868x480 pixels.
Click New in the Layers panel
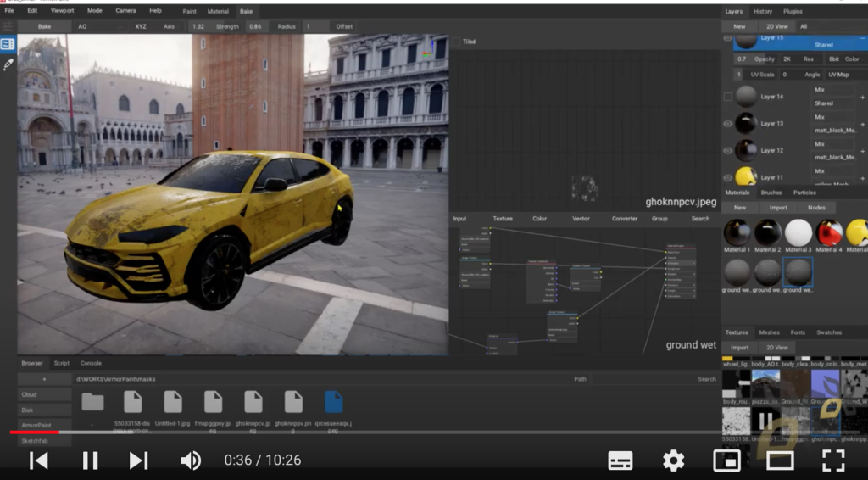click(739, 26)
